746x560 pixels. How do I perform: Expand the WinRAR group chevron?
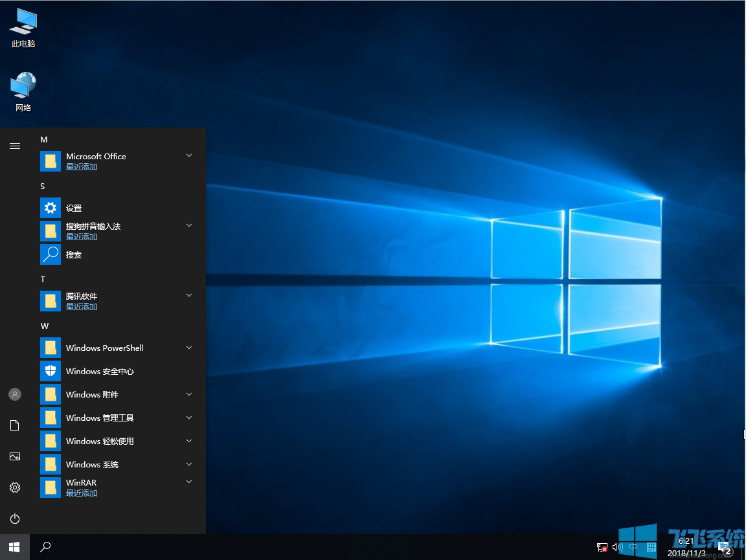(188, 481)
